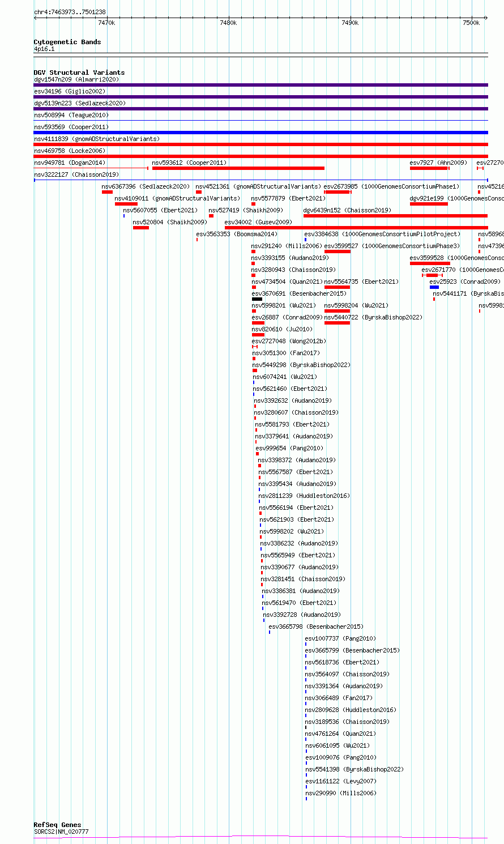Image resolution: width=504 pixels, height=844 pixels.
Task: Click esv3384638 1000GenomesConsortiumPilotProject label
Action: pyautogui.click(x=382, y=234)
